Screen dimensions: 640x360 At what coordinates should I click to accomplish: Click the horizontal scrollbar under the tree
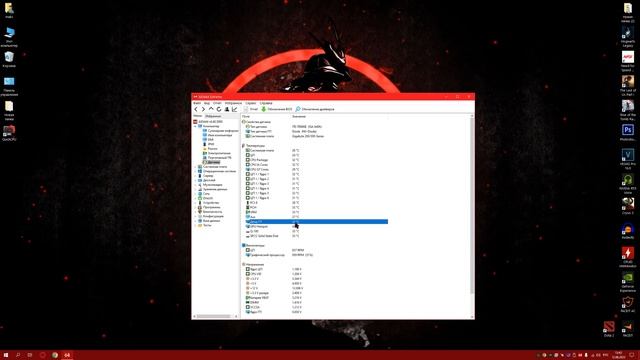(x=213, y=316)
